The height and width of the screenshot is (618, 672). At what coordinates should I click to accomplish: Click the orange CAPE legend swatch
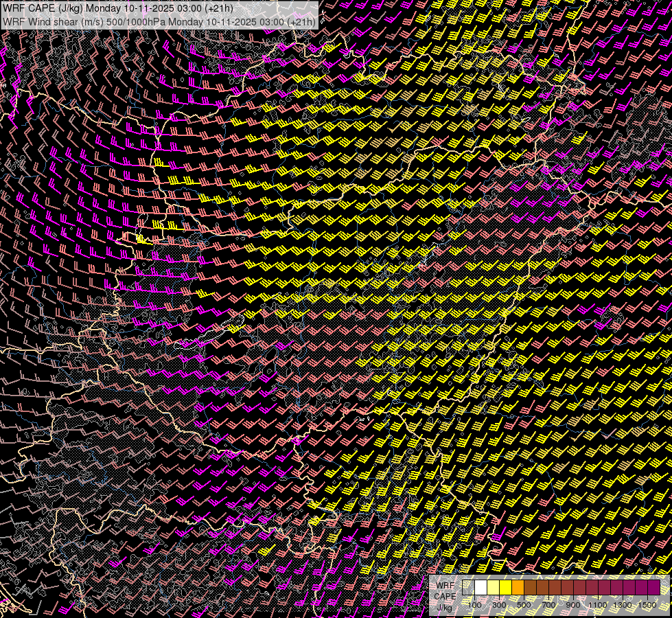[x=518, y=587]
